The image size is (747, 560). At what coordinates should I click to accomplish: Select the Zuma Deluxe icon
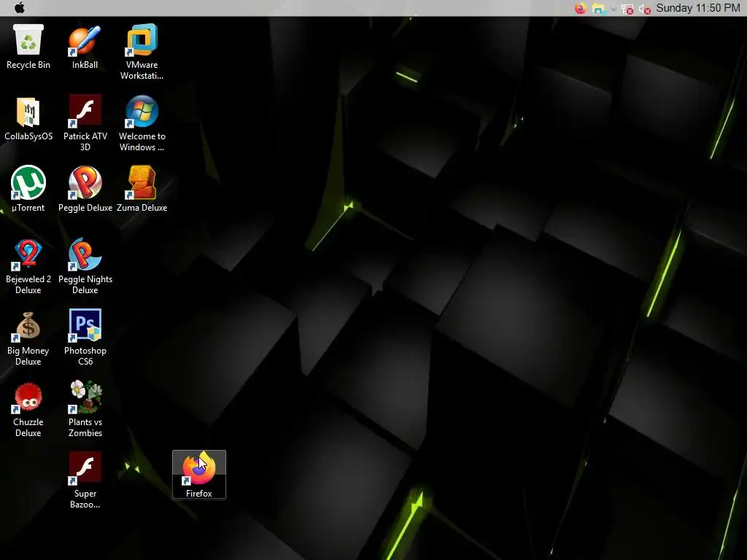pyautogui.click(x=142, y=189)
